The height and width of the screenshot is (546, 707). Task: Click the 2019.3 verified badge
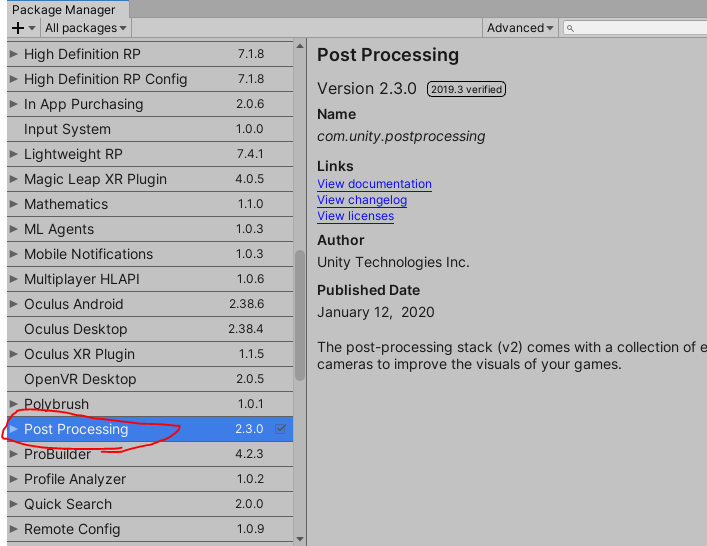point(466,89)
